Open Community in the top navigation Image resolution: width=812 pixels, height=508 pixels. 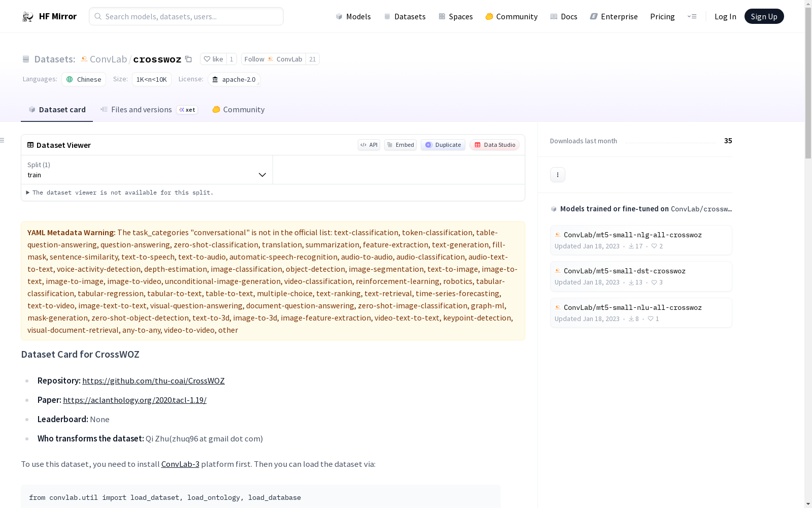(x=511, y=16)
